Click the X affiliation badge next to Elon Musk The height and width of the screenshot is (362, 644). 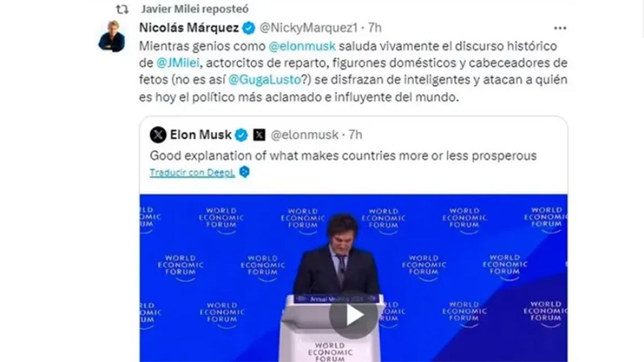(x=259, y=135)
